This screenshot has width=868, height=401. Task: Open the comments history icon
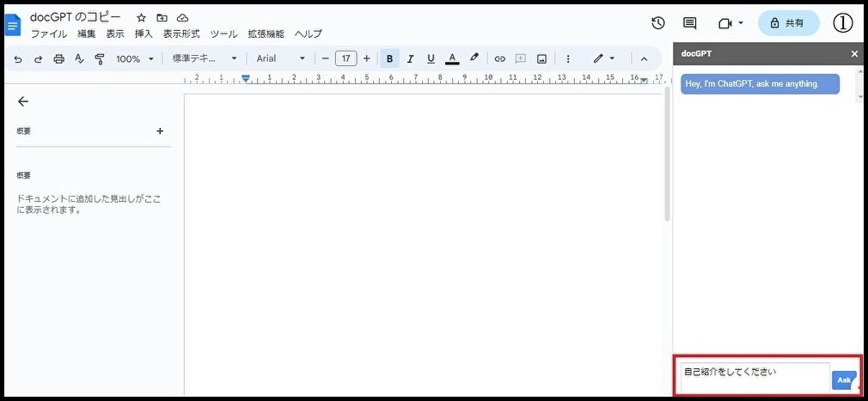pyautogui.click(x=690, y=22)
